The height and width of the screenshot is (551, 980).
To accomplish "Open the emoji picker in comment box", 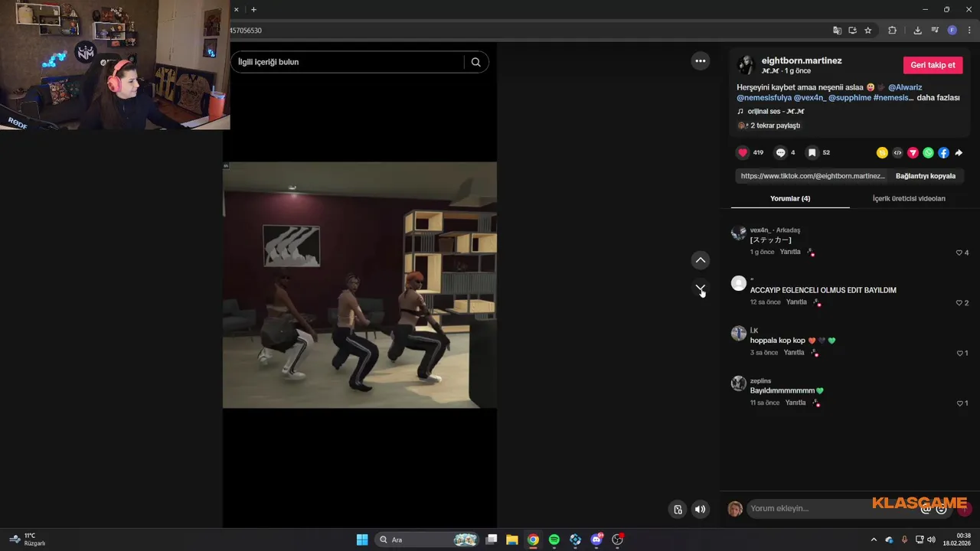I will [942, 509].
